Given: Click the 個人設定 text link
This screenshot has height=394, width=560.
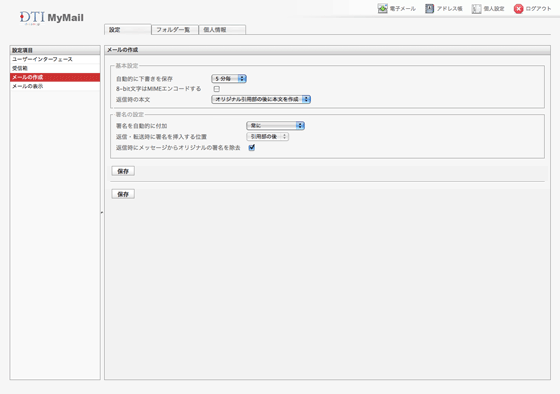Looking at the screenshot, I should coord(494,9).
